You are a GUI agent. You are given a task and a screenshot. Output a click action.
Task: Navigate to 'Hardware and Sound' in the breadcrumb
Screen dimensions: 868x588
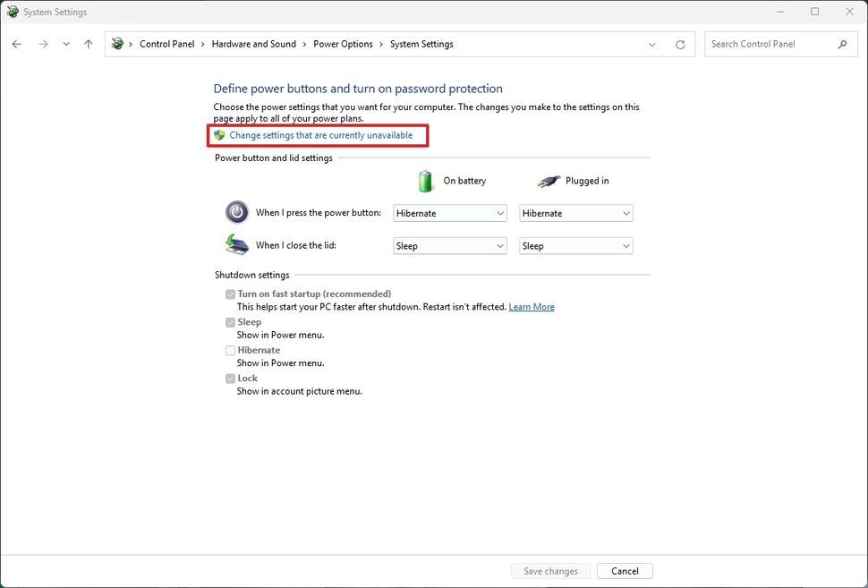click(254, 43)
